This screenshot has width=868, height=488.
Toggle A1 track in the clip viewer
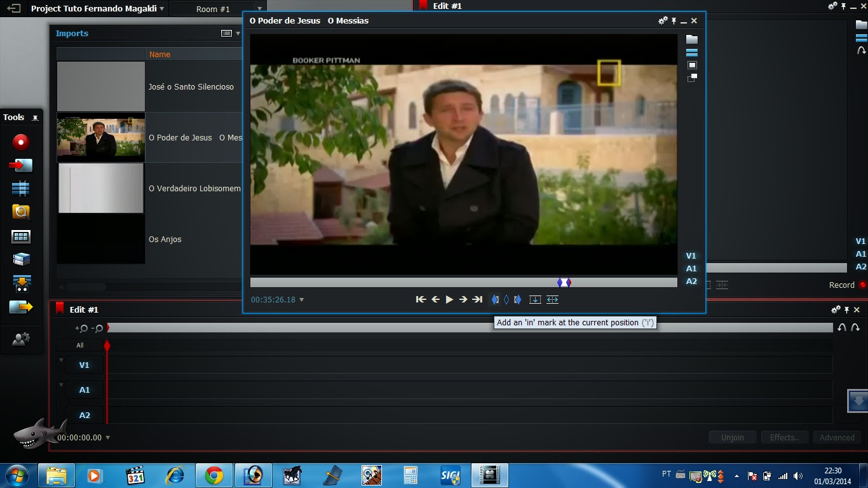coord(691,268)
